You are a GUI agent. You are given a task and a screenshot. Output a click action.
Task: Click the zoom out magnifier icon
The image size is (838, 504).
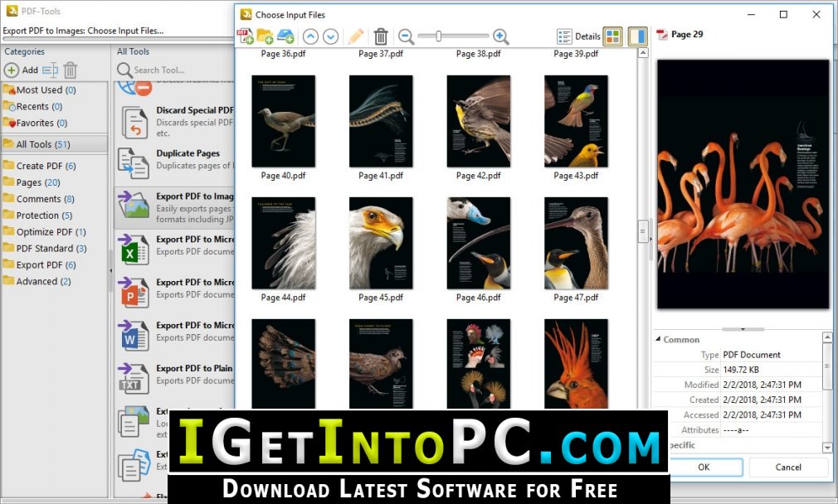click(407, 36)
